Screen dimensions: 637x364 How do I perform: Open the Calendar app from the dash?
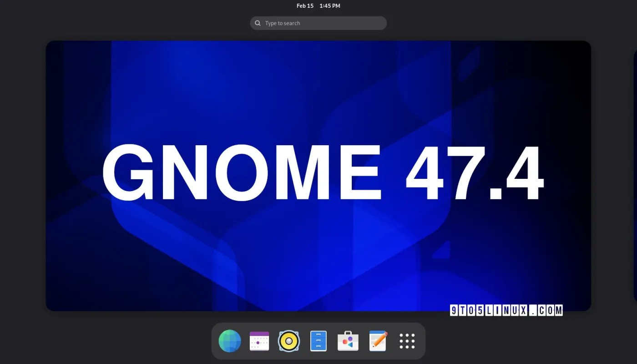(x=259, y=341)
